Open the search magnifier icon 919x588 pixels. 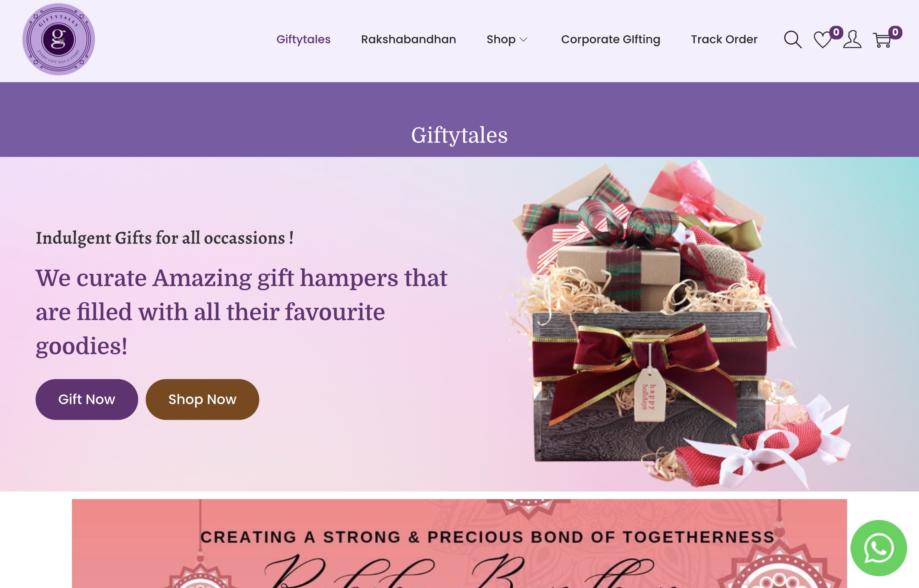coord(793,40)
